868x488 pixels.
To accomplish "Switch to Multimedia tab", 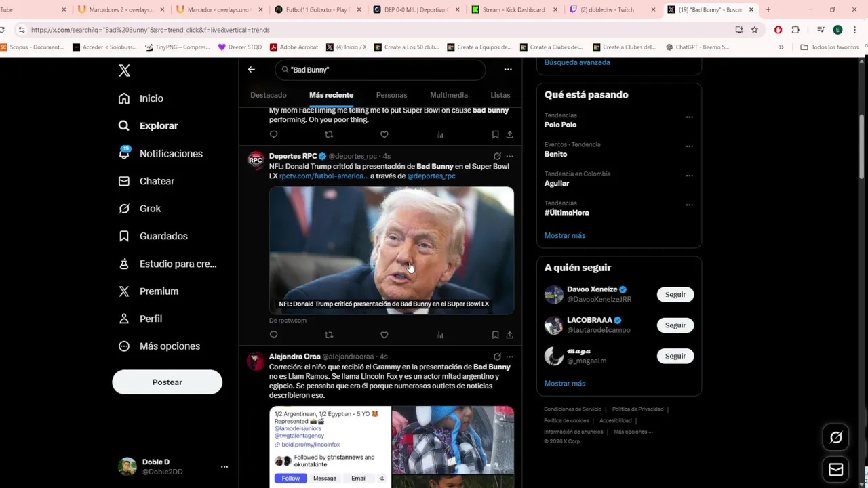I will (x=449, y=95).
